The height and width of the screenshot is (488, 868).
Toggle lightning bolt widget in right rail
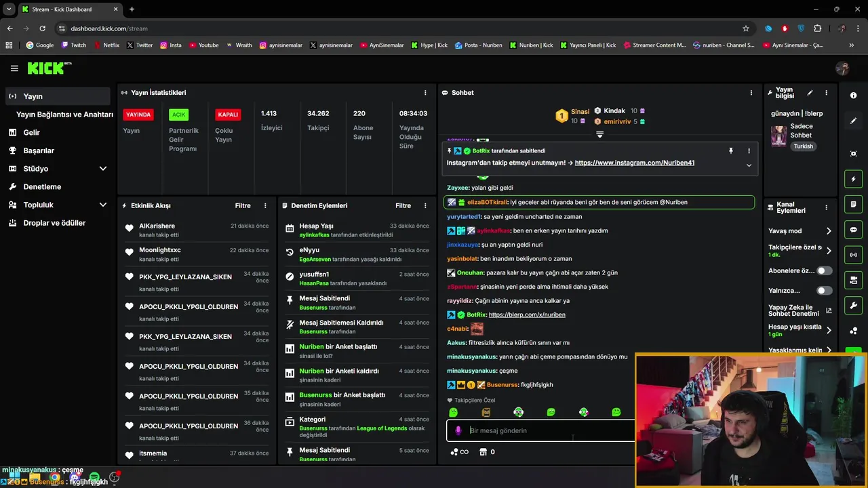(853, 179)
